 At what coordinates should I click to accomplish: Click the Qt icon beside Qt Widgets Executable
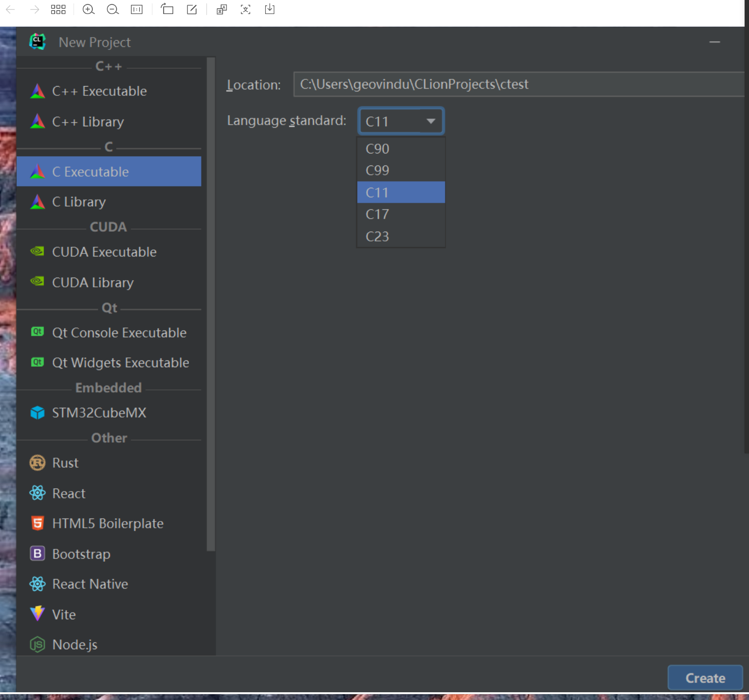point(37,362)
